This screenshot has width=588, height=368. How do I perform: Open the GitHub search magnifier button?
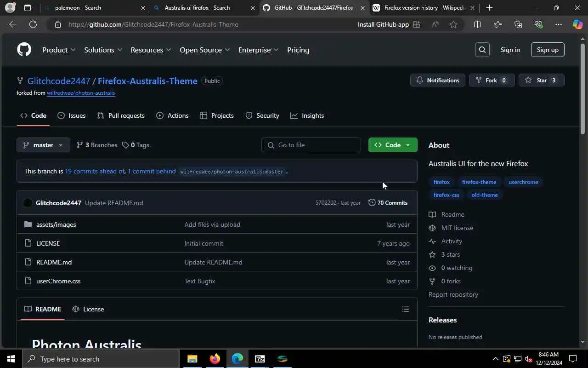[482, 50]
